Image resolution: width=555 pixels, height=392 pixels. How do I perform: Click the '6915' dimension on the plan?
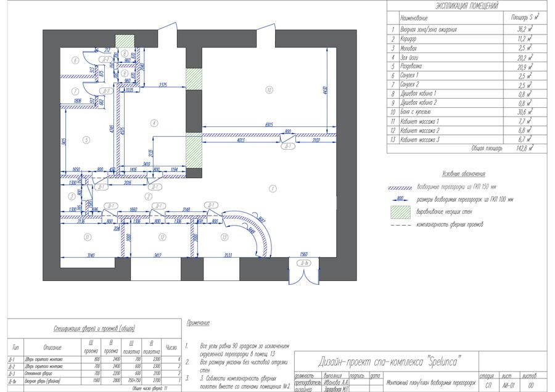(x=269, y=125)
